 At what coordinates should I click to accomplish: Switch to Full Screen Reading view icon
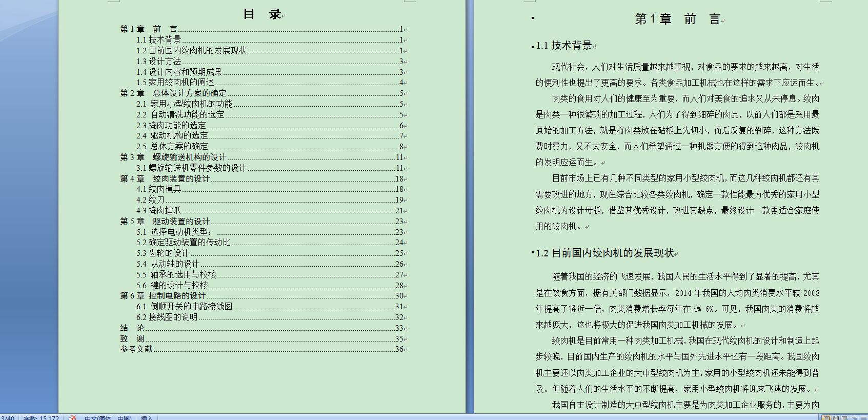tap(835, 418)
